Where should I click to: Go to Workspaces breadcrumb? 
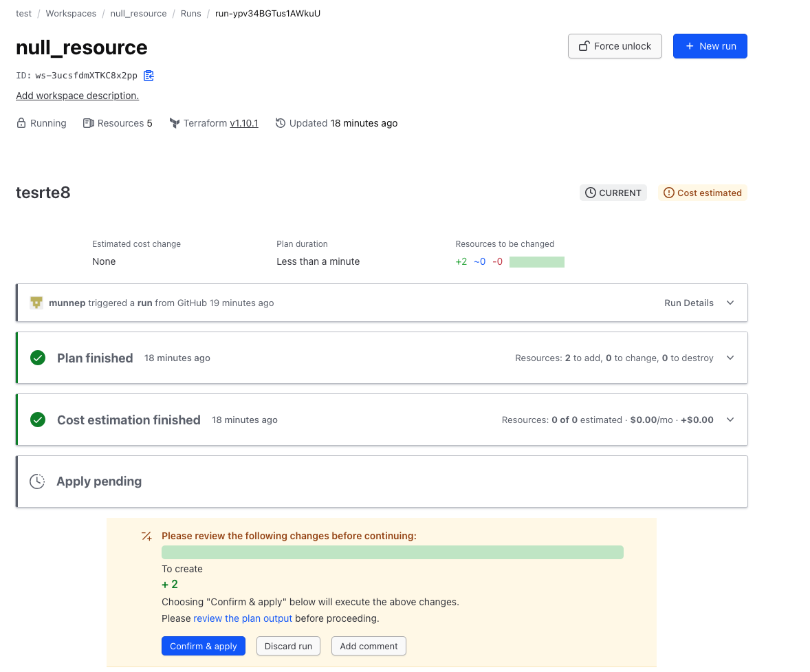tap(71, 13)
